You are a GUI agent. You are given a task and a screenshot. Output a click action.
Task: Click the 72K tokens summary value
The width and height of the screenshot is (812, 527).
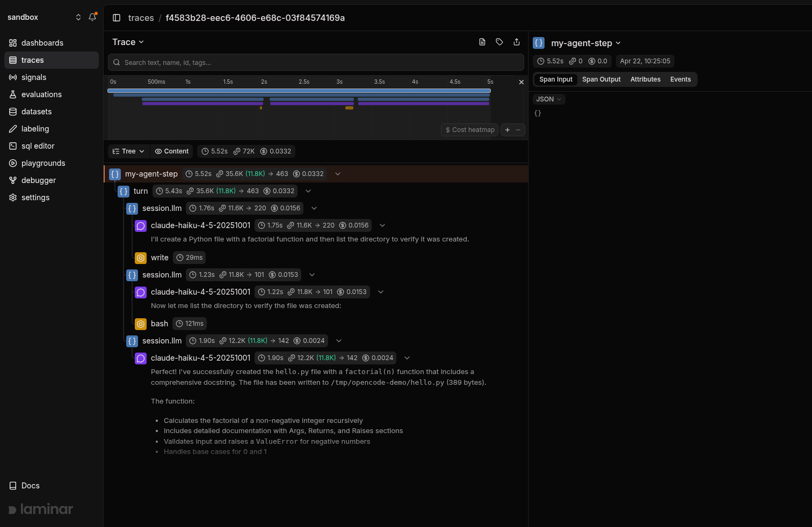pos(244,151)
